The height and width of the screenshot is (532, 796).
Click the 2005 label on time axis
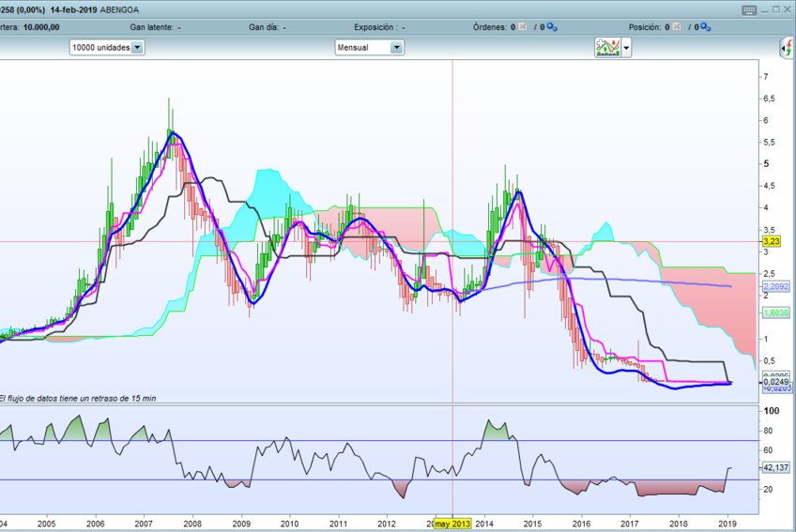coord(47,524)
